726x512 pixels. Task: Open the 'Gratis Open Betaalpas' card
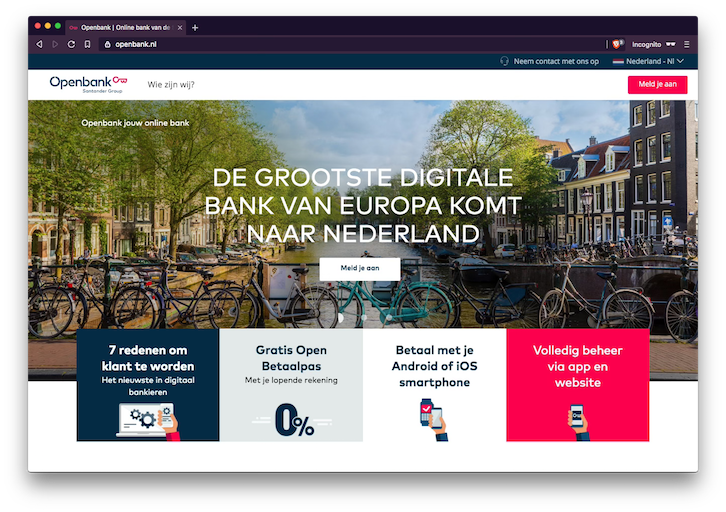coord(291,385)
